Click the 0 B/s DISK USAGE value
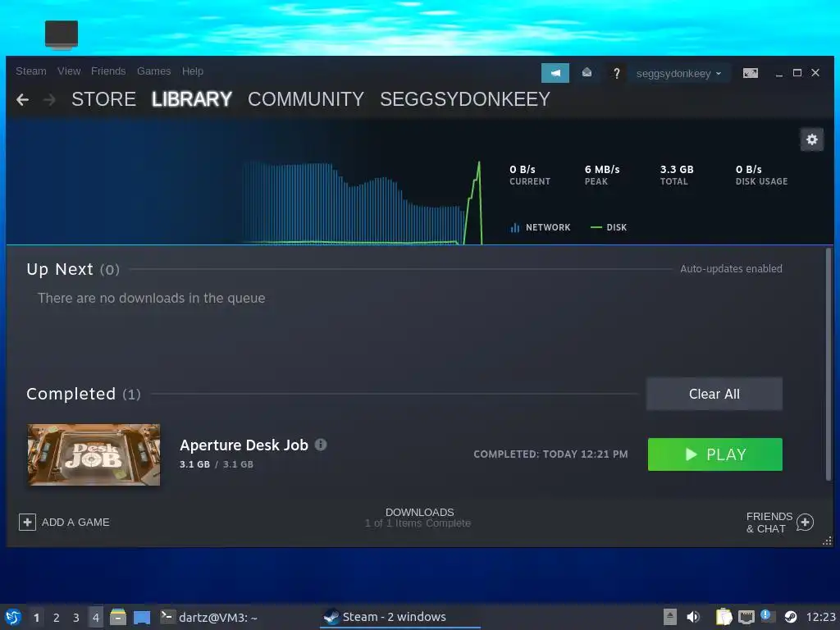The width and height of the screenshot is (840, 630). coord(748,169)
